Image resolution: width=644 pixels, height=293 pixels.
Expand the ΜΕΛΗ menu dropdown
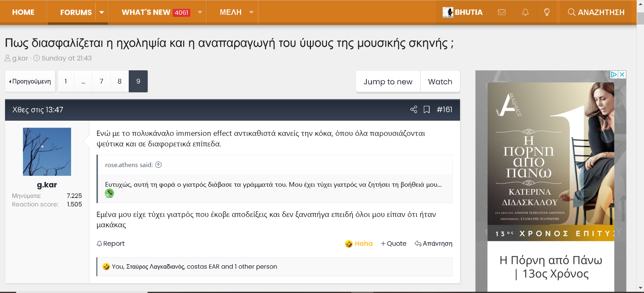[251, 12]
